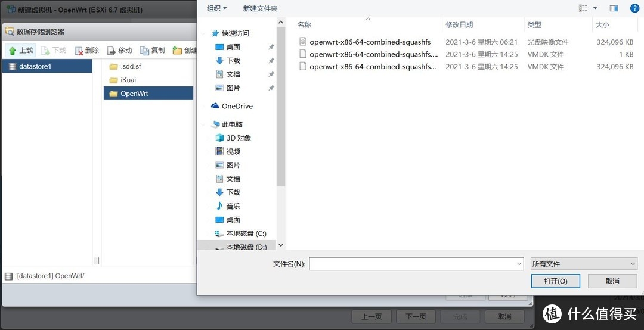Click the Upload (上载) button in datastore browser
This screenshot has height=330, width=644.
point(21,50)
